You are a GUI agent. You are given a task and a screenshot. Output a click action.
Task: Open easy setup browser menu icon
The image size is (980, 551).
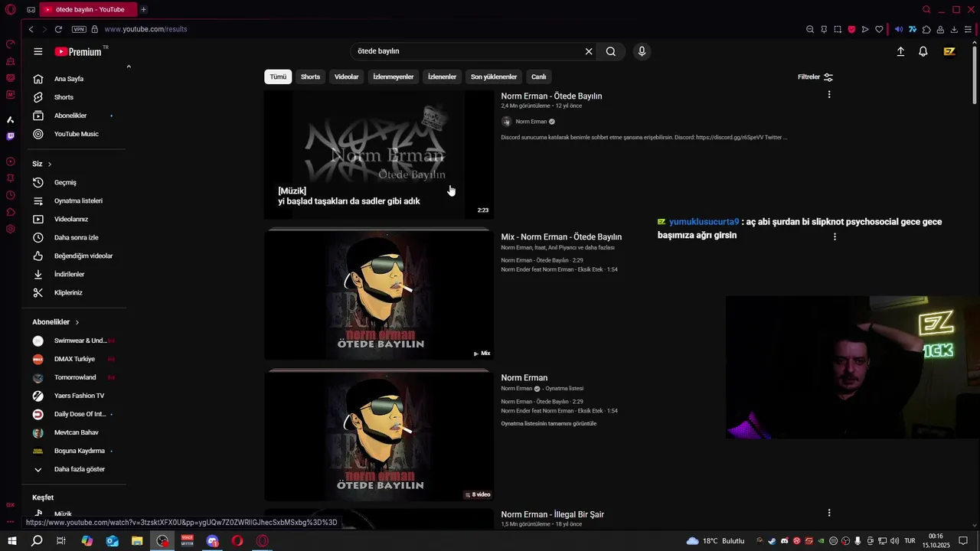(968, 29)
